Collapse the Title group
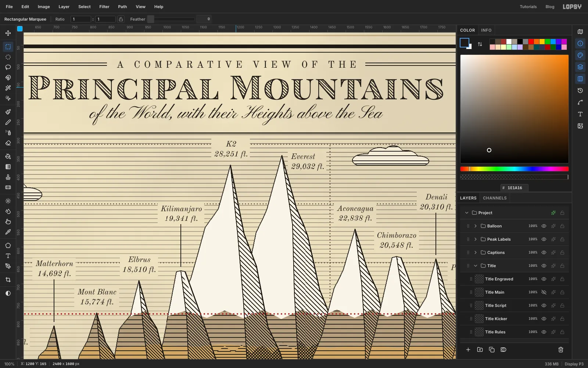588x368 pixels. (x=476, y=266)
